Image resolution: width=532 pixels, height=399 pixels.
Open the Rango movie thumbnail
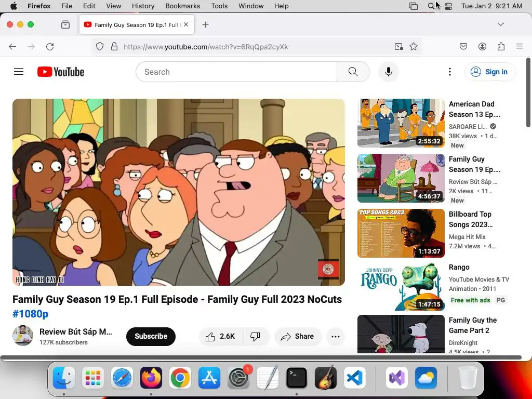pos(401,286)
